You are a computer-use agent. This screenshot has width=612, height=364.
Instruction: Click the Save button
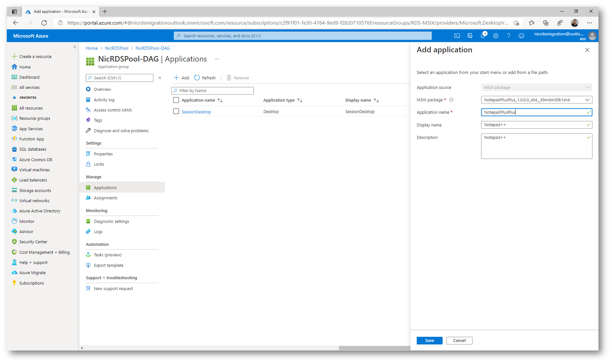(x=429, y=340)
